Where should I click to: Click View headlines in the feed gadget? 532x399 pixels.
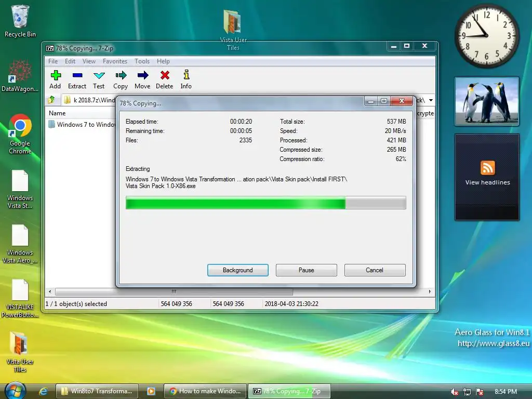tap(487, 182)
